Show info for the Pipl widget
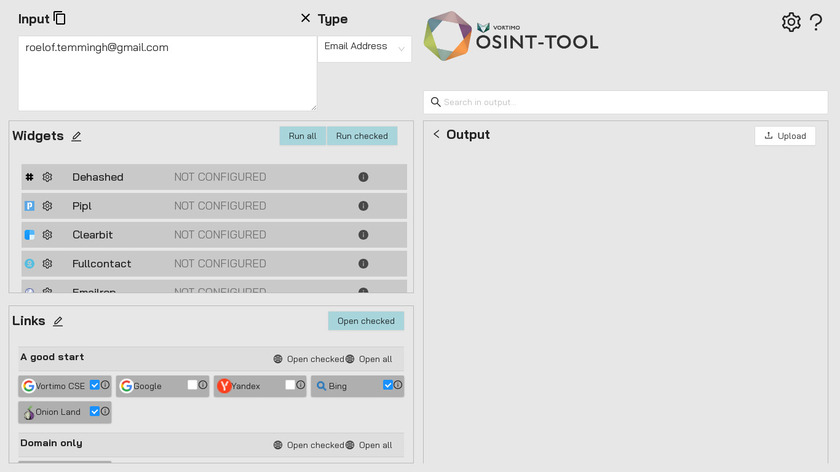Screen dimensions: 840x472 363,206
